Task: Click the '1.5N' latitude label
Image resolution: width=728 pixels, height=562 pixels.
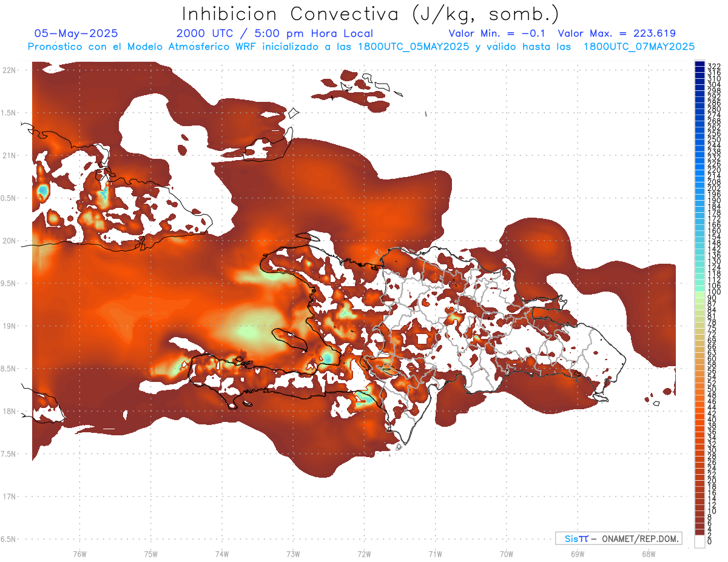Action: pyautogui.click(x=9, y=113)
